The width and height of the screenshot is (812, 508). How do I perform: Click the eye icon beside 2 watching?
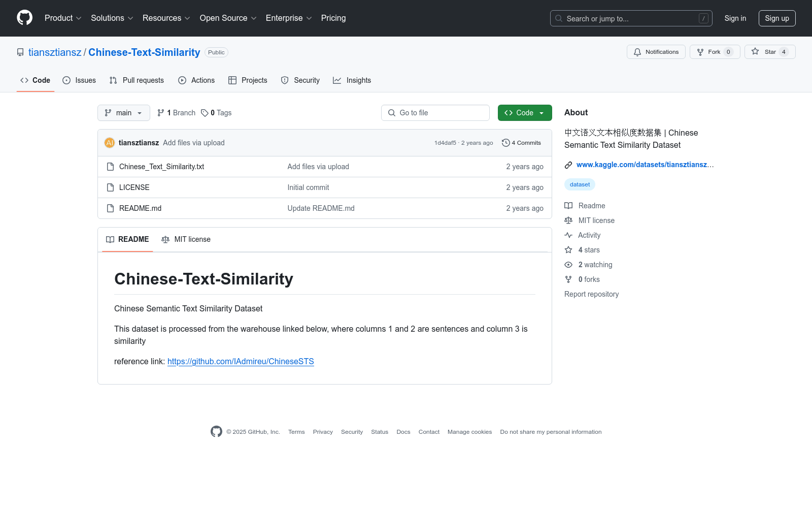click(568, 265)
